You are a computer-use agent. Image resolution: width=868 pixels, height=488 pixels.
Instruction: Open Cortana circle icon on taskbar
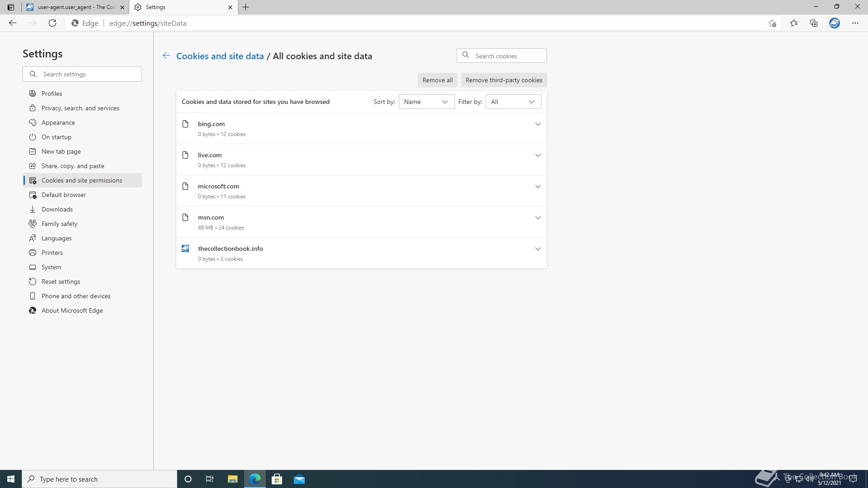click(188, 479)
